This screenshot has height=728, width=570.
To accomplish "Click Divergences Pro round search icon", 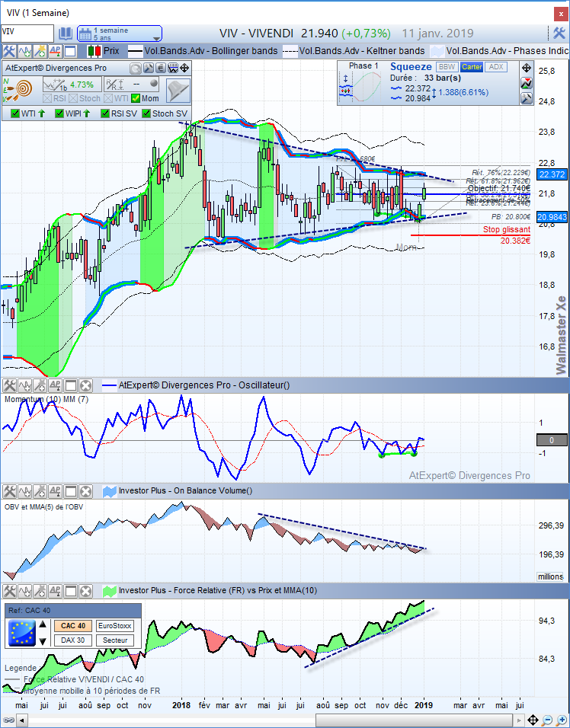I will point(136,69).
